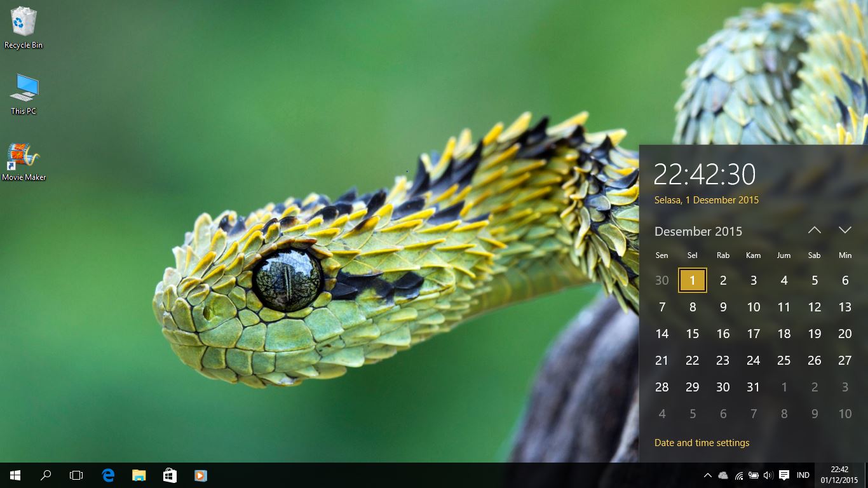Select December 25 in the calendar
Viewport: 868px width, 488px height.
point(783,360)
